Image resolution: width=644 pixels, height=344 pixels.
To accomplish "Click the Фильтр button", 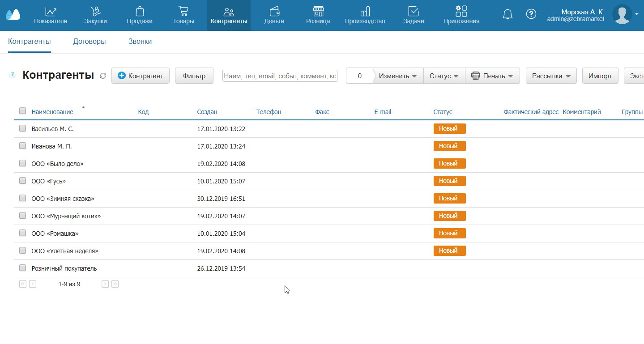I will (x=194, y=76).
